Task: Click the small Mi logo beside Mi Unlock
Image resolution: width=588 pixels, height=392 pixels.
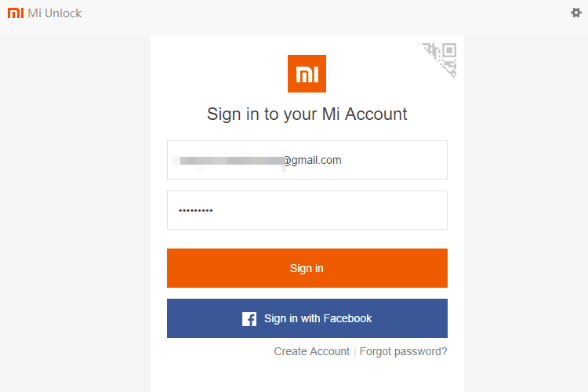Action: click(16, 13)
